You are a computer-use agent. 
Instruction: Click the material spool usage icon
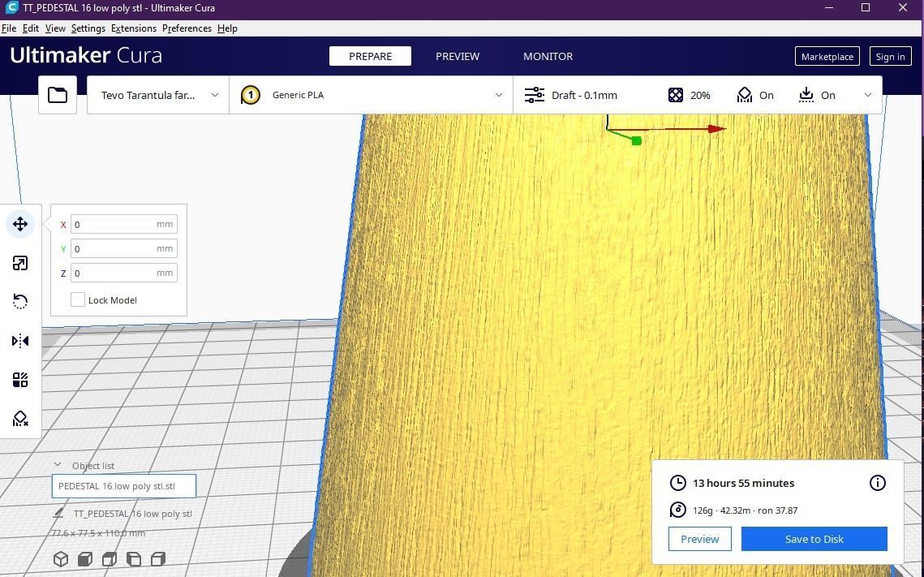coord(677,510)
